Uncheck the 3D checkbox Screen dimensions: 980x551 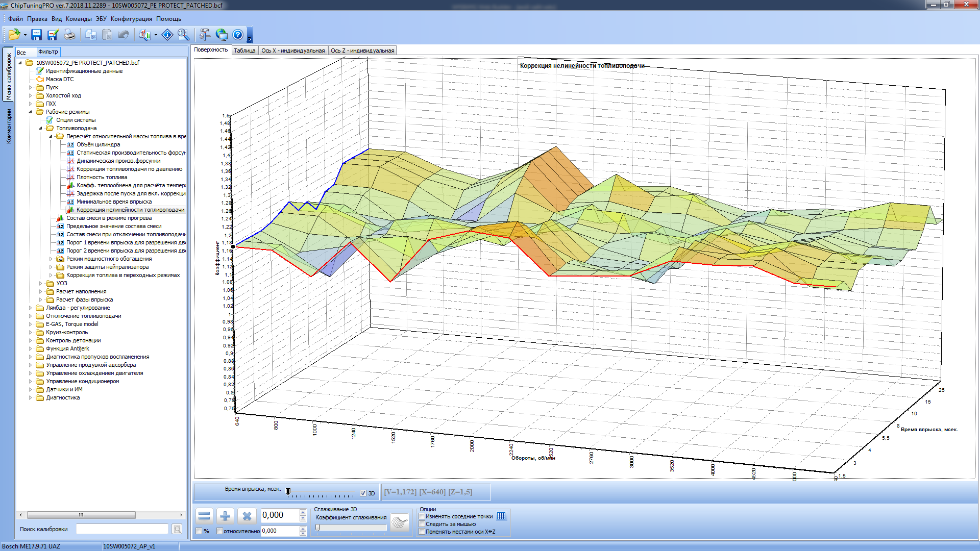[363, 493]
